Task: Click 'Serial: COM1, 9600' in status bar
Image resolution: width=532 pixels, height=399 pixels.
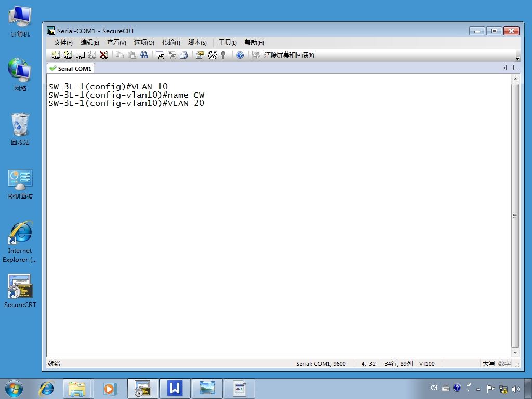Action: (x=321, y=364)
